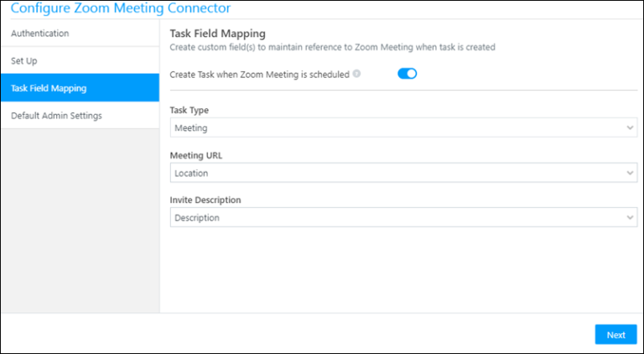Click the Invite Description field label
The width and height of the screenshot is (644, 354).
[205, 200]
